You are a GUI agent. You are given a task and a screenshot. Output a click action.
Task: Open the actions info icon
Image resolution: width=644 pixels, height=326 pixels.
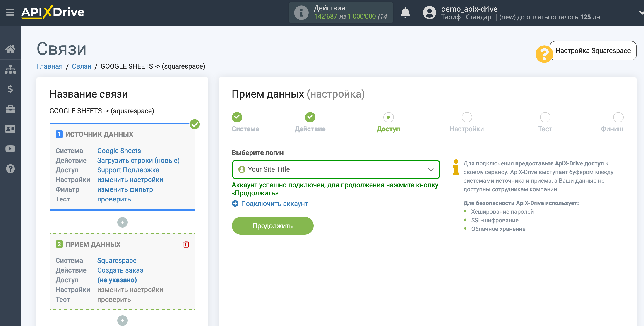tap(301, 12)
